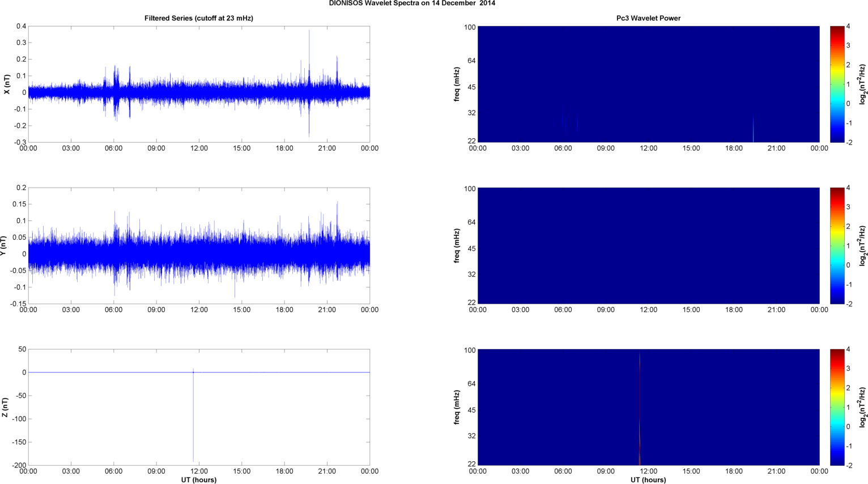Image resolution: width=868 pixels, height=484 pixels.
Task: Click "freq (mHz)" label of Z wavelet plot
Action: pyautogui.click(x=457, y=407)
